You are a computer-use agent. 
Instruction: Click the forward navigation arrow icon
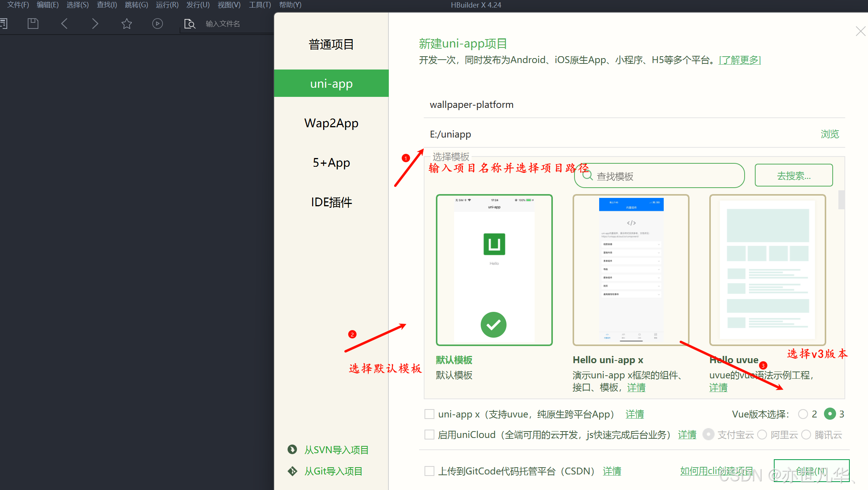point(95,24)
